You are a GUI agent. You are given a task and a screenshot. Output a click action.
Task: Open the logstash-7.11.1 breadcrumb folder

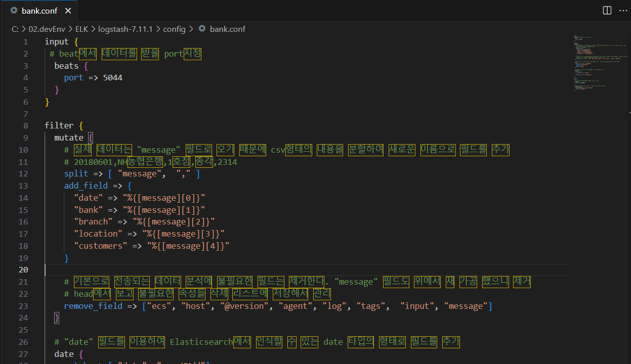(x=124, y=29)
